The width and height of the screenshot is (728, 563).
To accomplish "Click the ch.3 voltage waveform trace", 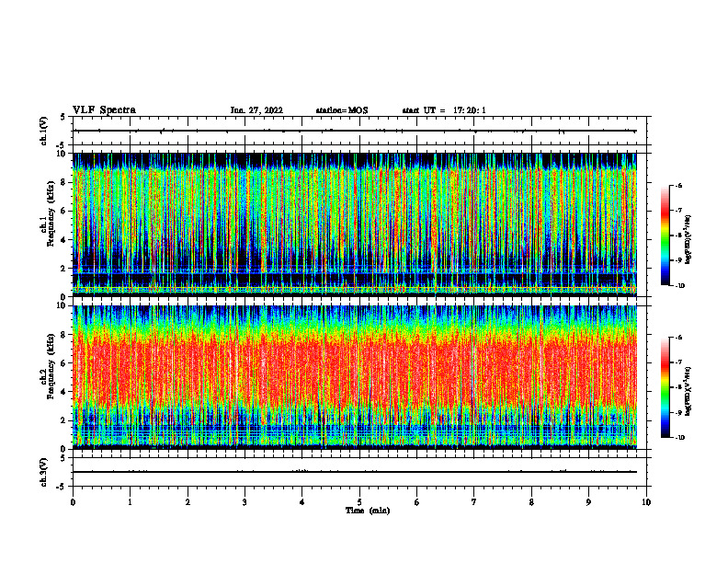I will [355, 472].
